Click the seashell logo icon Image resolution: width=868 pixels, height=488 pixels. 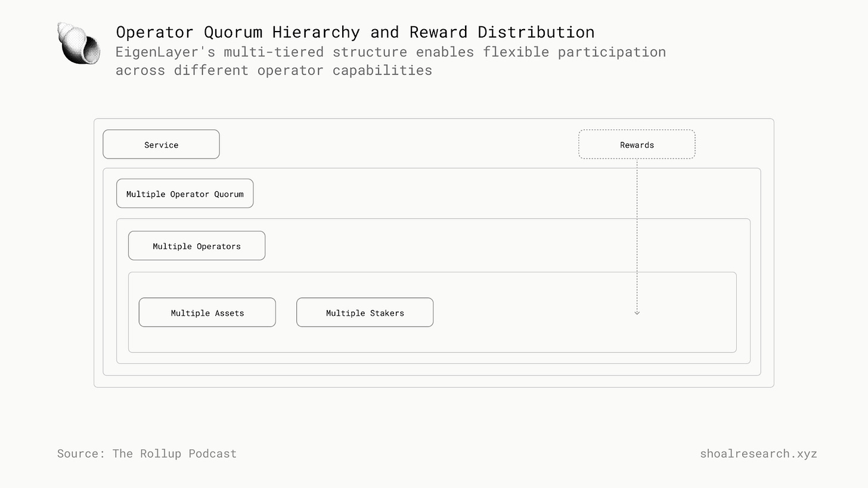point(79,43)
